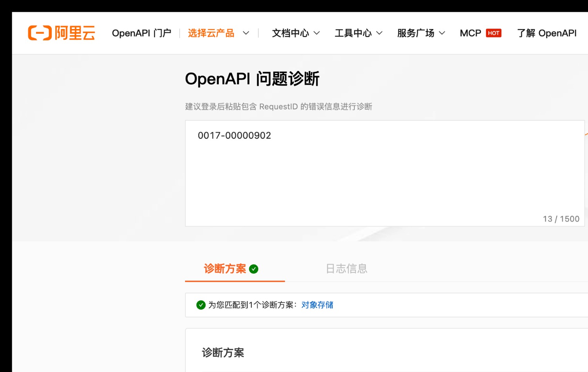Viewport: 588px width, 372px height.
Task: Click the red HOT badge beside MCP
Action: pos(494,33)
